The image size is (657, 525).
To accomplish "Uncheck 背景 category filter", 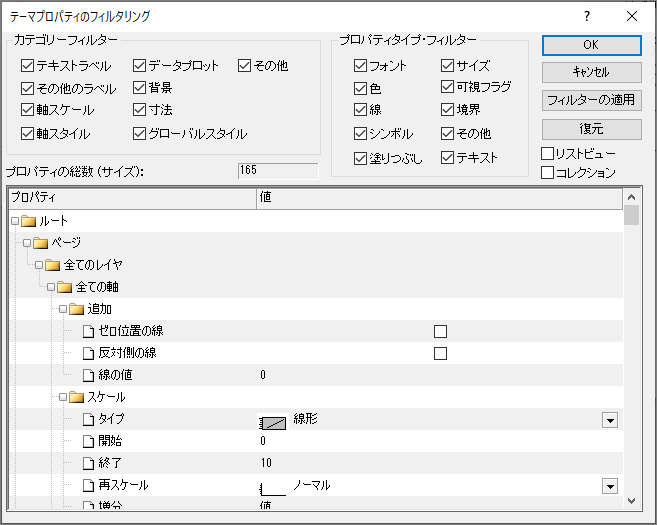I will coord(139,88).
